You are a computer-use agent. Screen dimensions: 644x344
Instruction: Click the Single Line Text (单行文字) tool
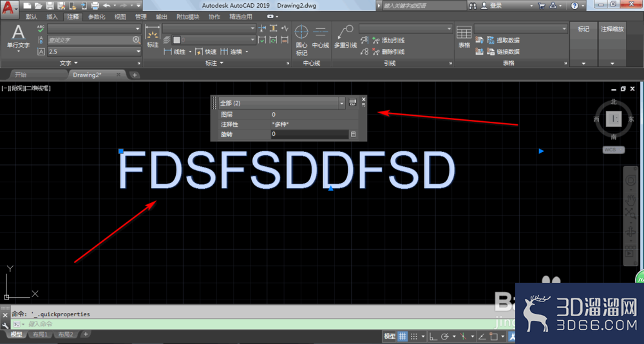(18, 37)
